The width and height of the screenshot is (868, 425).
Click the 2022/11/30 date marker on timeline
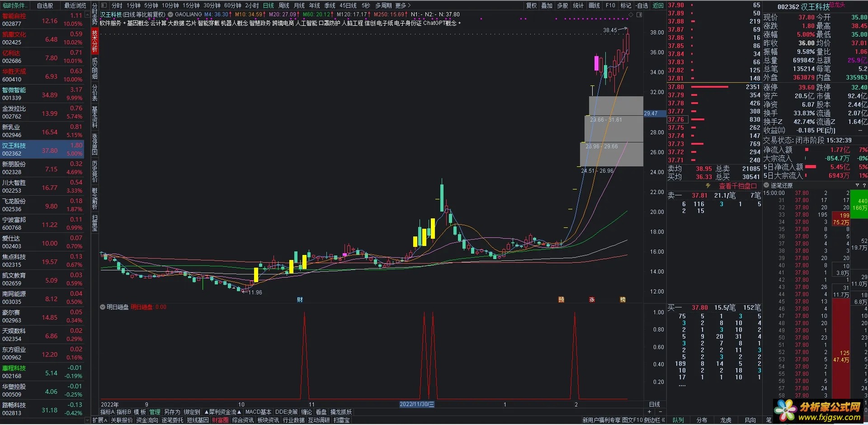417,404
